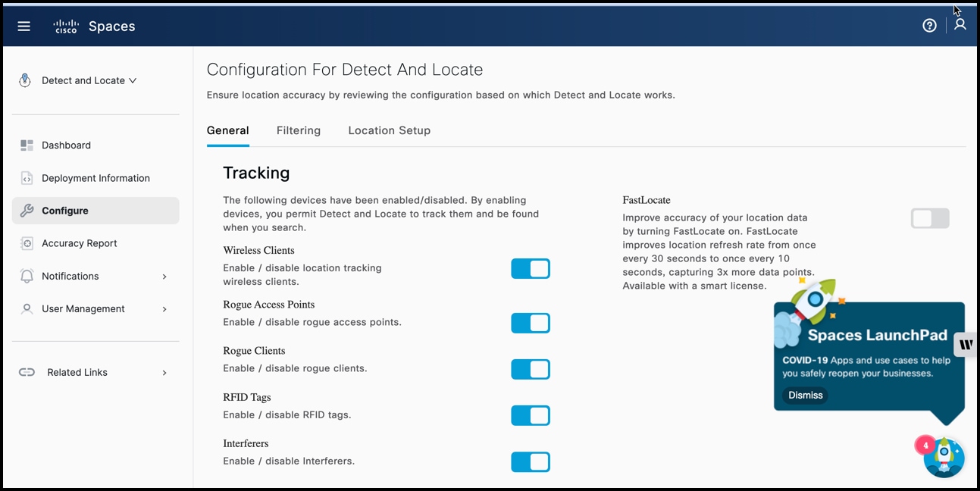
Task: Click the Interferers label
Action: [246, 443]
